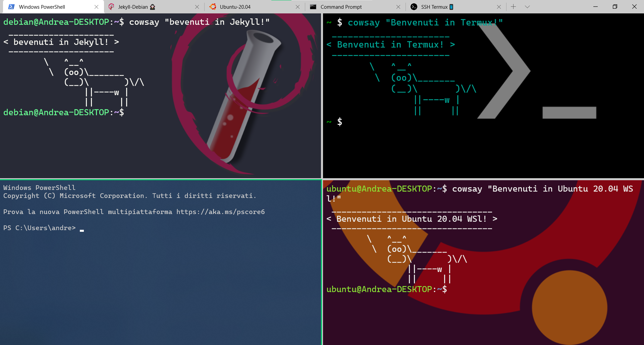Screen dimensions: 644x345
Task: Close the Ubuntu-20.04 tab
Action: [x=298, y=7]
